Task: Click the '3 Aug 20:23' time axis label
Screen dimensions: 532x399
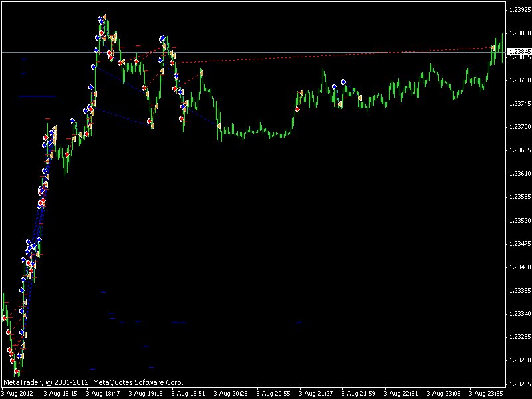Action: pos(231,394)
